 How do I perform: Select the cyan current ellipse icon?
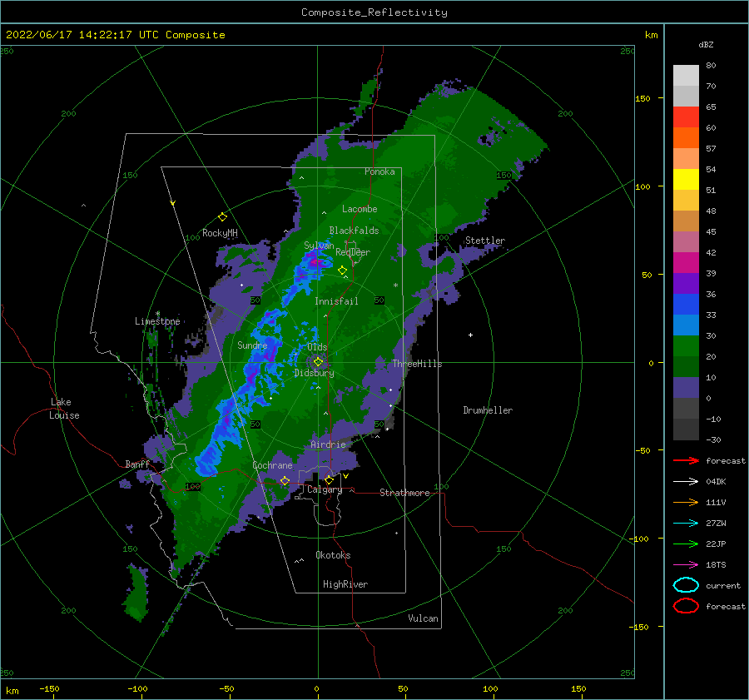(x=686, y=585)
